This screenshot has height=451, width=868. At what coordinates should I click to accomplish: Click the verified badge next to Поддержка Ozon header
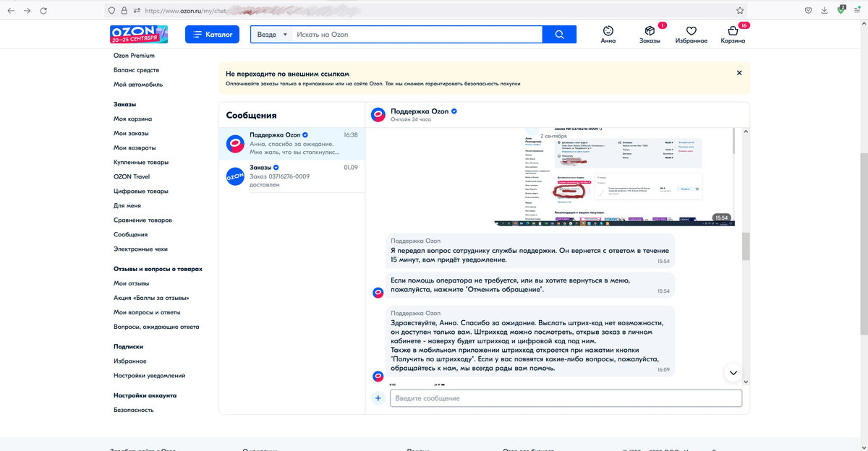point(454,111)
